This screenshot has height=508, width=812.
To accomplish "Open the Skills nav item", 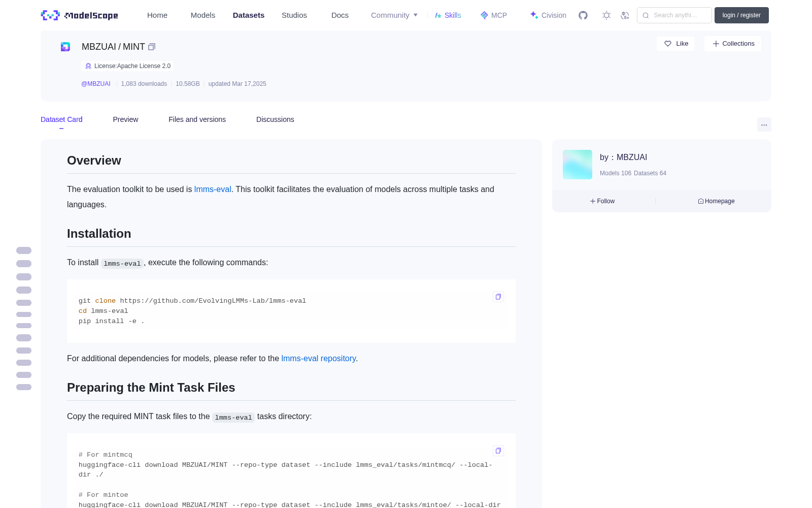I will click(x=448, y=15).
